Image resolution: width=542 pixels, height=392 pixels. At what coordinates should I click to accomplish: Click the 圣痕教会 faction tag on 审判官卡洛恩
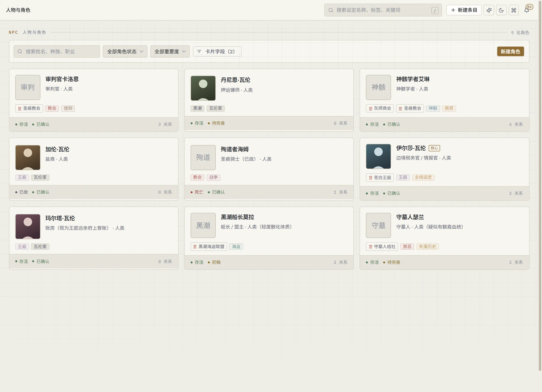[29, 108]
